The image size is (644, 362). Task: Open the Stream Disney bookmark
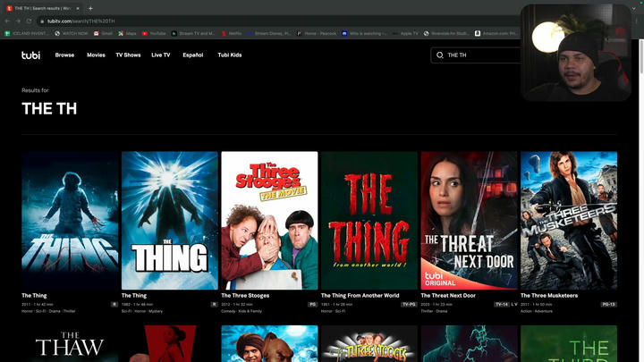269,33
